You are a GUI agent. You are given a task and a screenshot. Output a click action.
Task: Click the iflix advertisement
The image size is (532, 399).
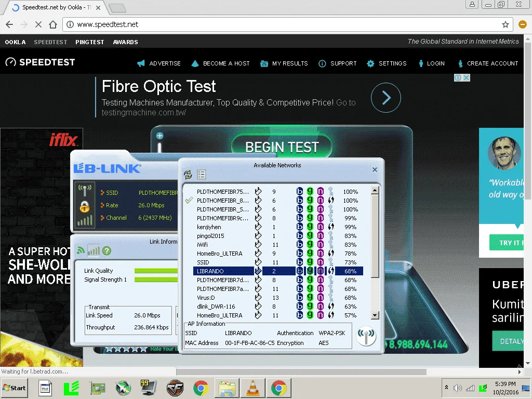pyautogui.click(x=42, y=247)
